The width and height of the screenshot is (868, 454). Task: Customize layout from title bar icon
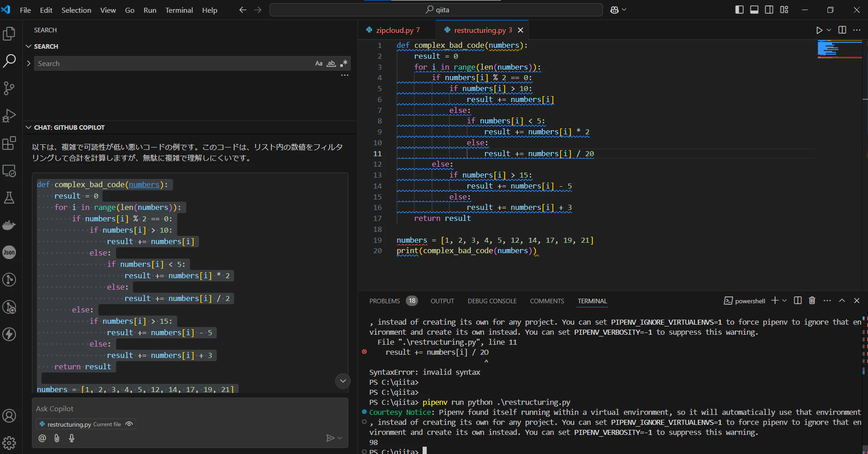coord(784,10)
